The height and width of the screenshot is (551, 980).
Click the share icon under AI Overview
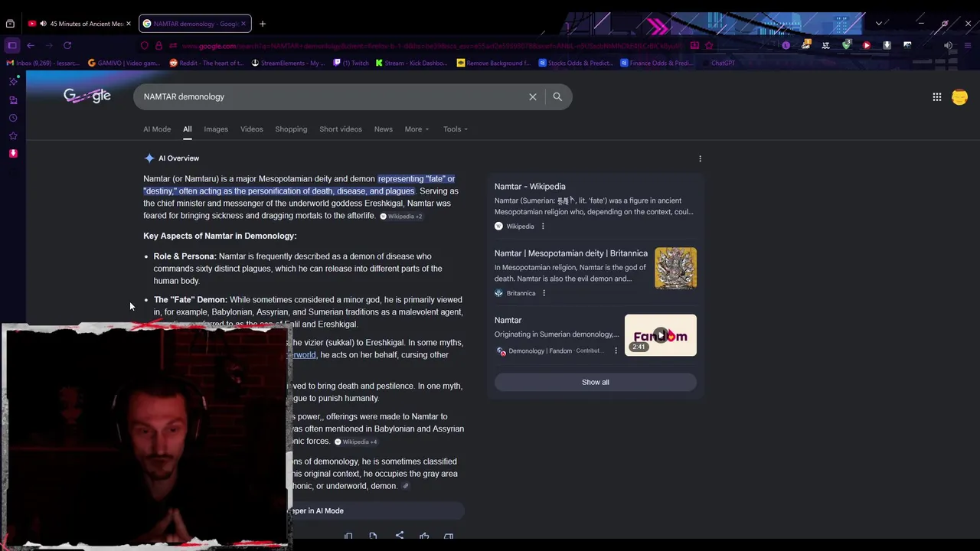pos(400,536)
